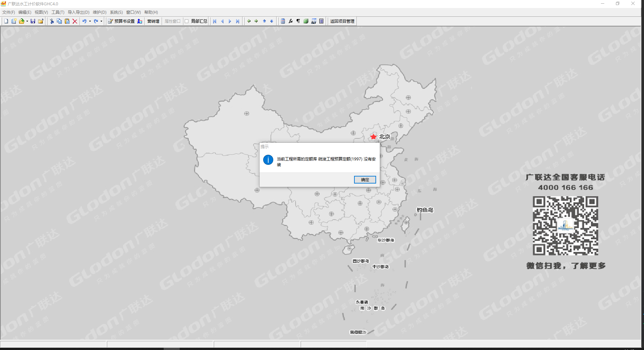Click the paragraph mark icon
The width and height of the screenshot is (644, 350).
pyautogui.click(x=298, y=21)
